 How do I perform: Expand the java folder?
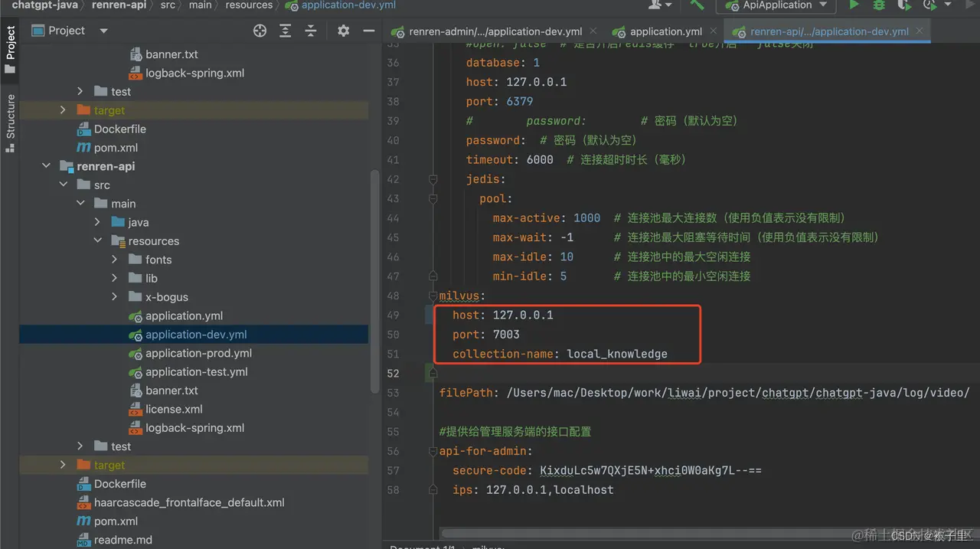(97, 222)
